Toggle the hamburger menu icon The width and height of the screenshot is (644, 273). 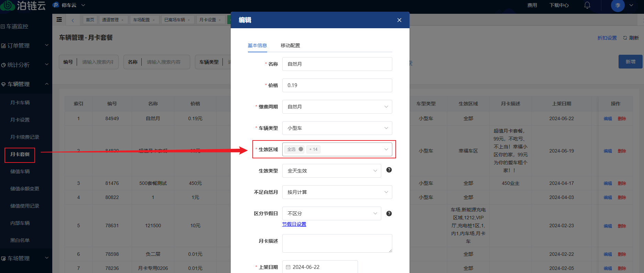point(59,20)
